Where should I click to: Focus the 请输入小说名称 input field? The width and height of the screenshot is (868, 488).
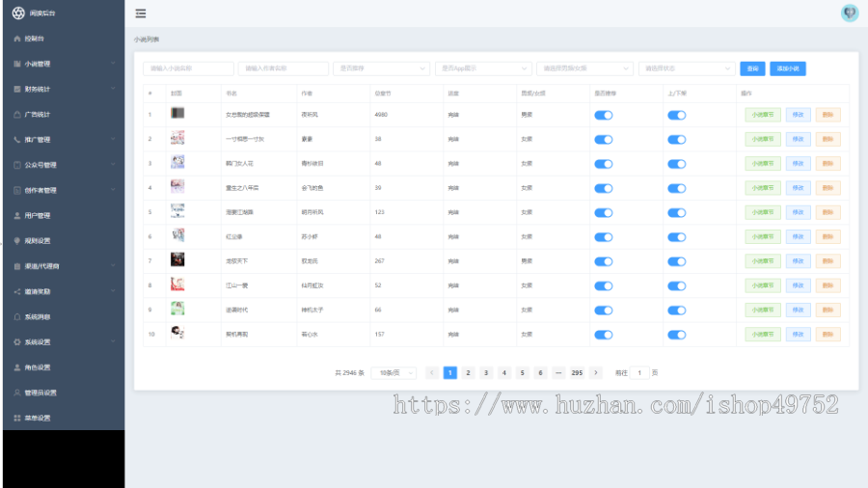tap(188, 68)
